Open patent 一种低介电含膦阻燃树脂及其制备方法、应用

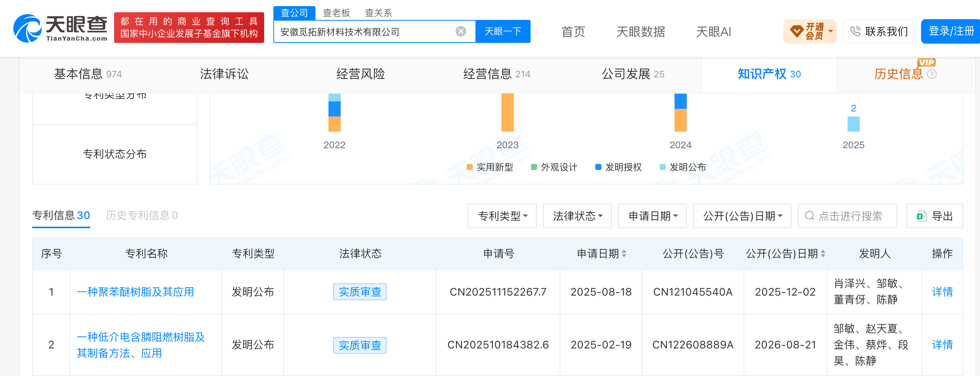tap(141, 345)
